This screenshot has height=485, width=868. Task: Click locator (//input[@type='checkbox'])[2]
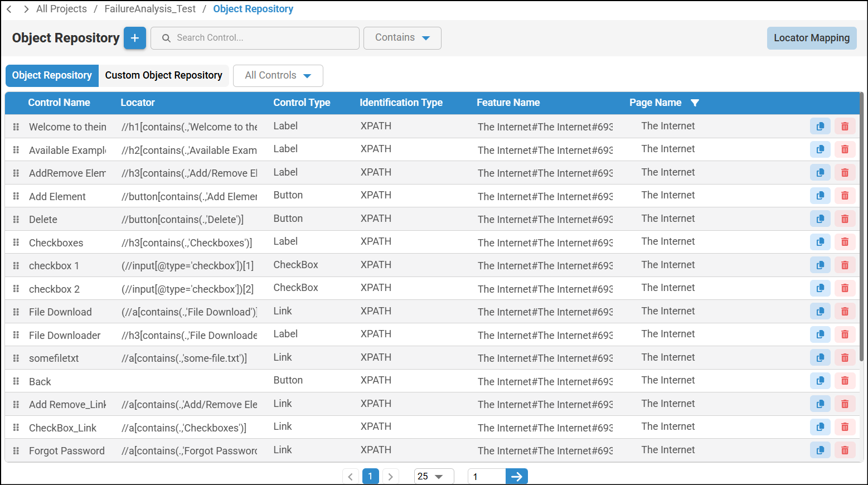point(187,289)
